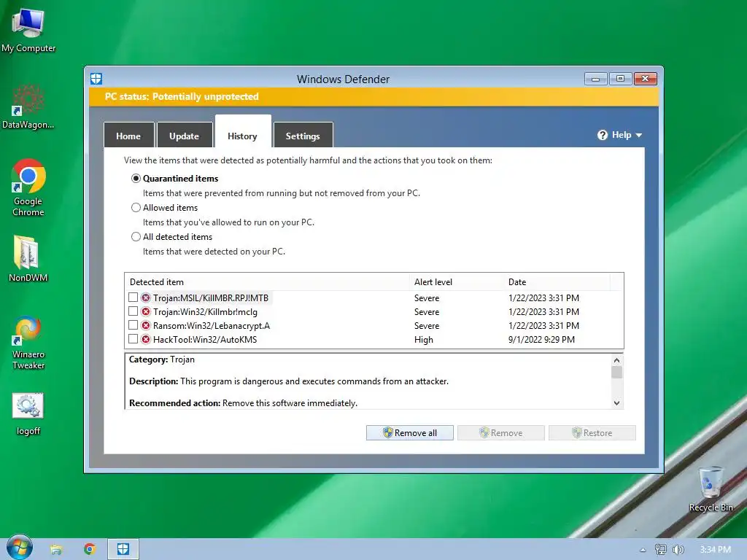The width and height of the screenshot is (747, 560).
Task: Select the Allowed items radio button
Action: pyautogui.click(x=136, y=208)
